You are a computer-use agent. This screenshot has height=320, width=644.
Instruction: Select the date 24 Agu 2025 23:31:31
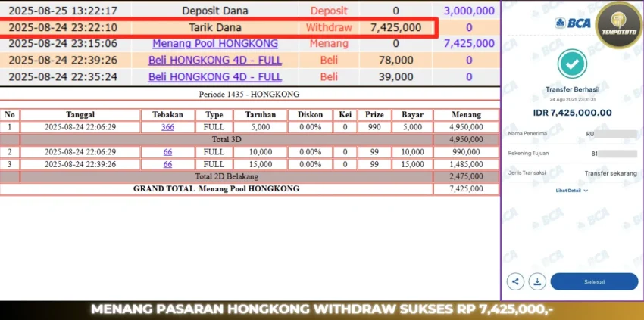tap(573, 100)
